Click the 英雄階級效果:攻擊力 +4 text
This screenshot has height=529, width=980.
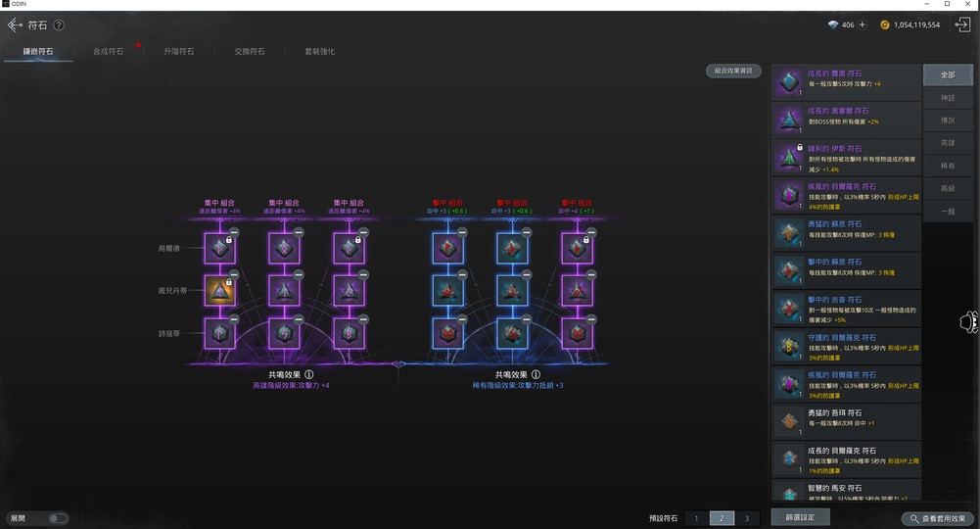tap(291, 385)
